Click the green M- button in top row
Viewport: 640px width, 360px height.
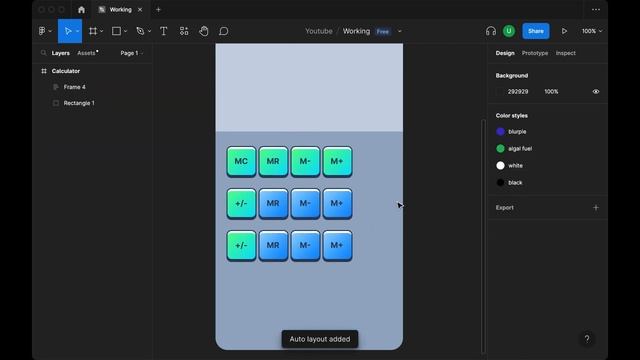coord(305,162)
